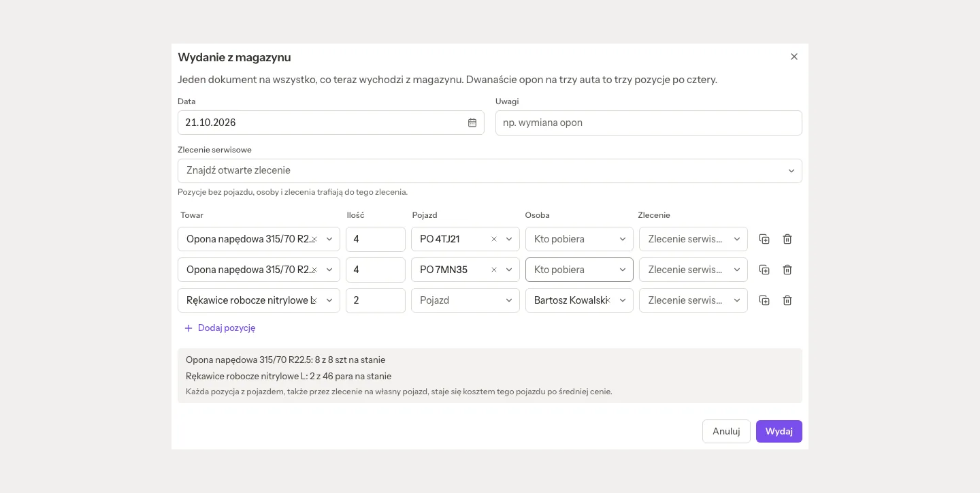Duplicate the Rękawice robocze row
This screenshot has width=980, height=493.
[x=764, y=300]
